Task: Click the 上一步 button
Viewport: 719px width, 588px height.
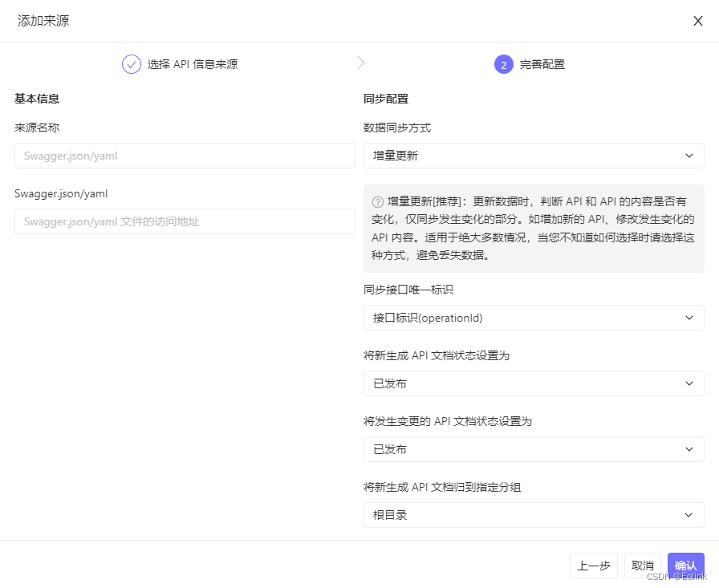Action: click(x=593, y=566)
